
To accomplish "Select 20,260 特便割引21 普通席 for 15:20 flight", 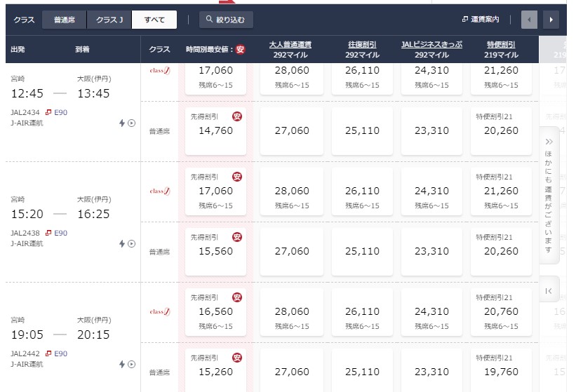I will tap(501, 252).
